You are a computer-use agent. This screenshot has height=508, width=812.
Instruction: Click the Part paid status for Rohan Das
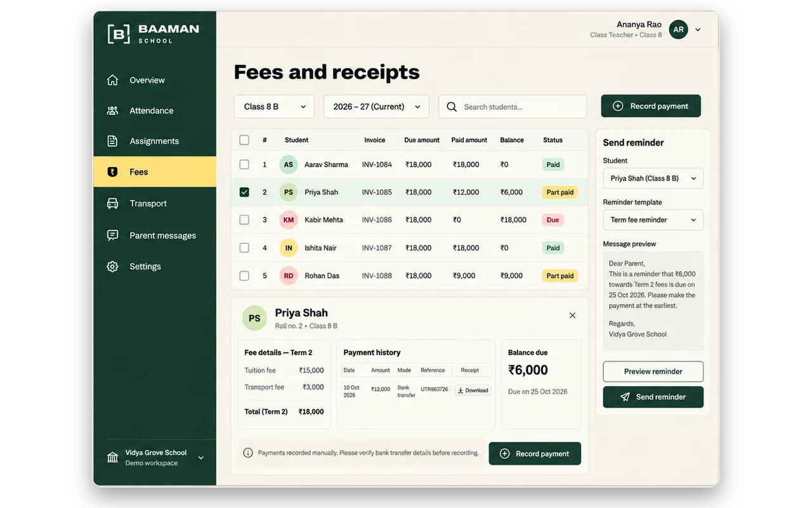coord(560,276)
